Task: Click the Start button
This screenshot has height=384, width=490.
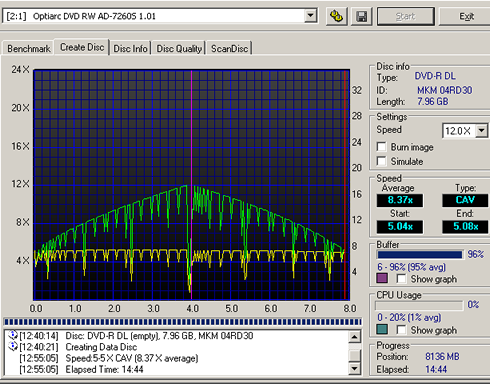Action: click(406, 16)
